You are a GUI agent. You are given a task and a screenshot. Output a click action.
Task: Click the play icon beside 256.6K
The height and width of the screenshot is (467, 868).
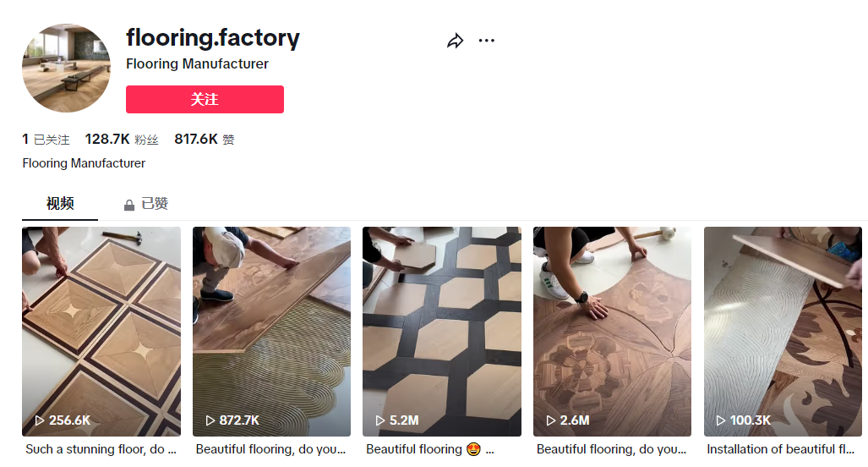click(40, 420)
